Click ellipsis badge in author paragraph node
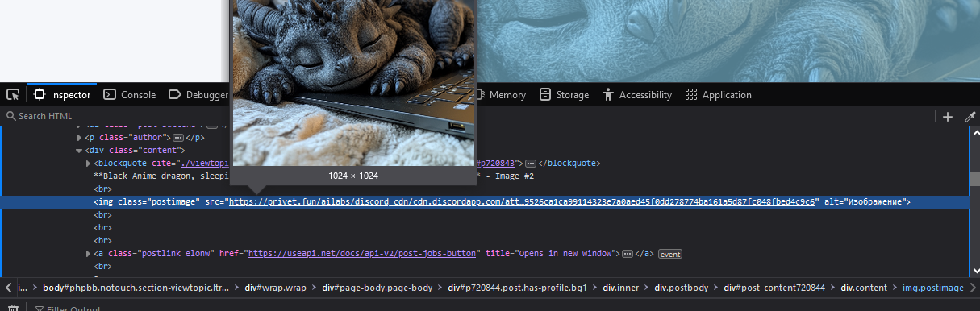Viewport: 980px width, 311px height. [x=178, y=138]
